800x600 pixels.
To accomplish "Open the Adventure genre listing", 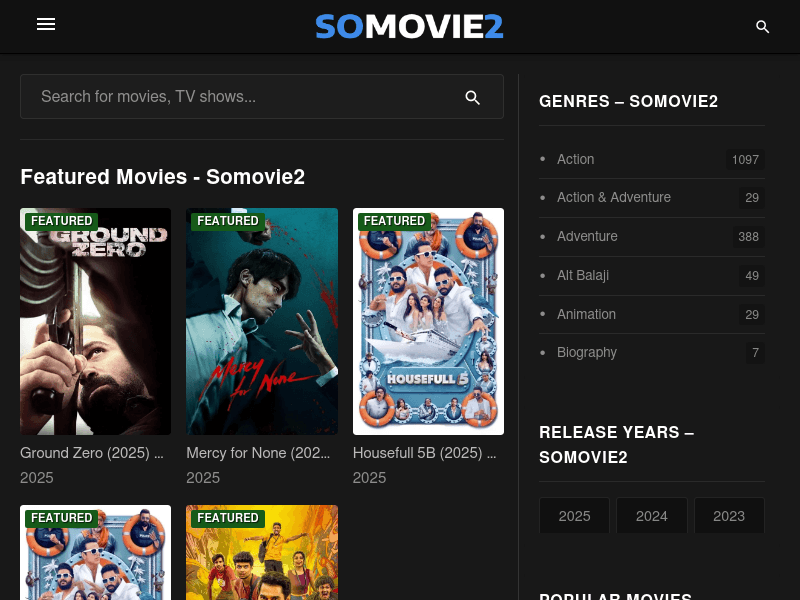I will tap(587, 236).
